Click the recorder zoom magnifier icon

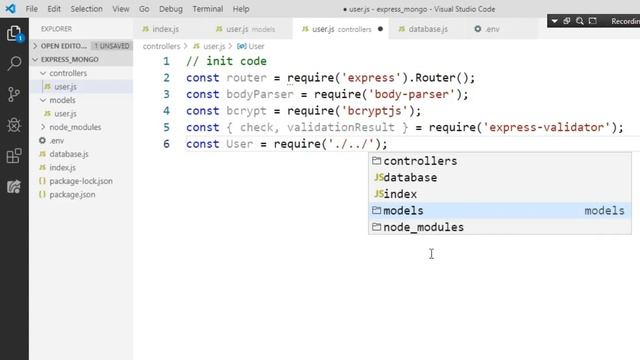tap(580, 21)
